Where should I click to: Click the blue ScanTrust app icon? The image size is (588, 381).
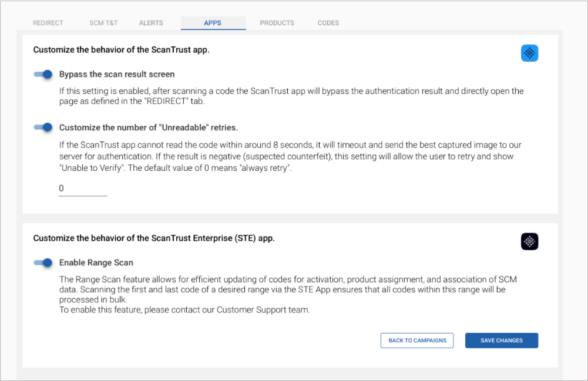(x=529, y=53)
